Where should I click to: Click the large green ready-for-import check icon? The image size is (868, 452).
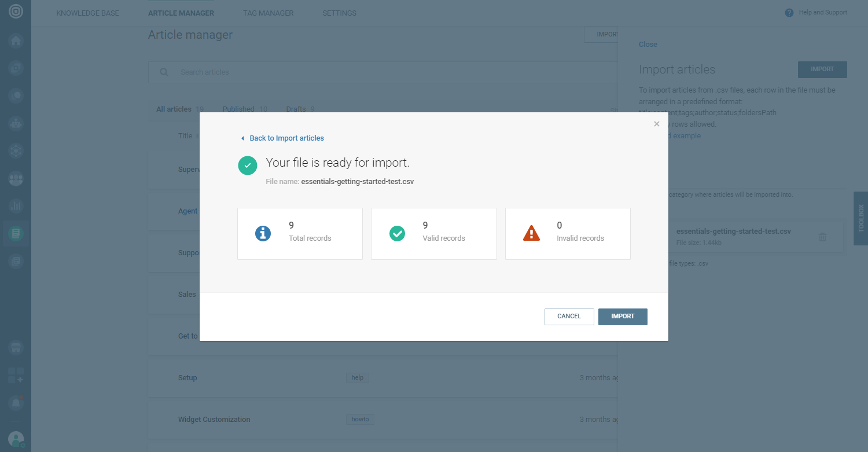point(248,166)
